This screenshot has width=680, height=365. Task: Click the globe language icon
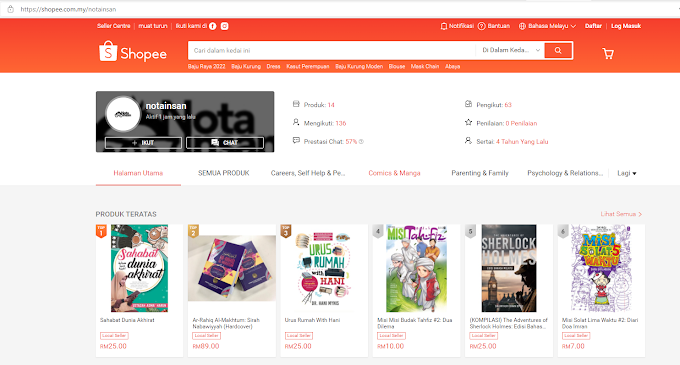(522, 26)
